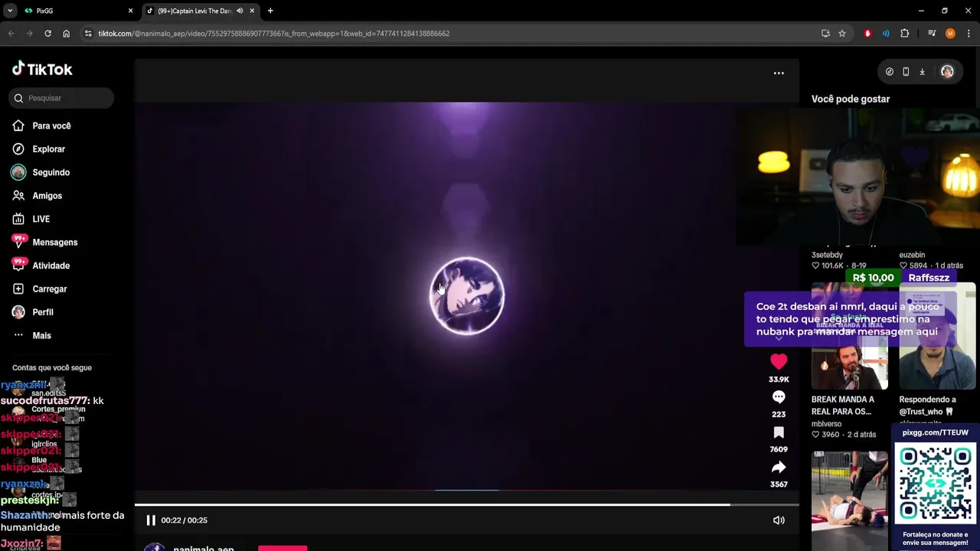Open the video's three-dot options menu
Image resolution: width=980 pixels, height=551 pixels.
[x=779, y=73]
